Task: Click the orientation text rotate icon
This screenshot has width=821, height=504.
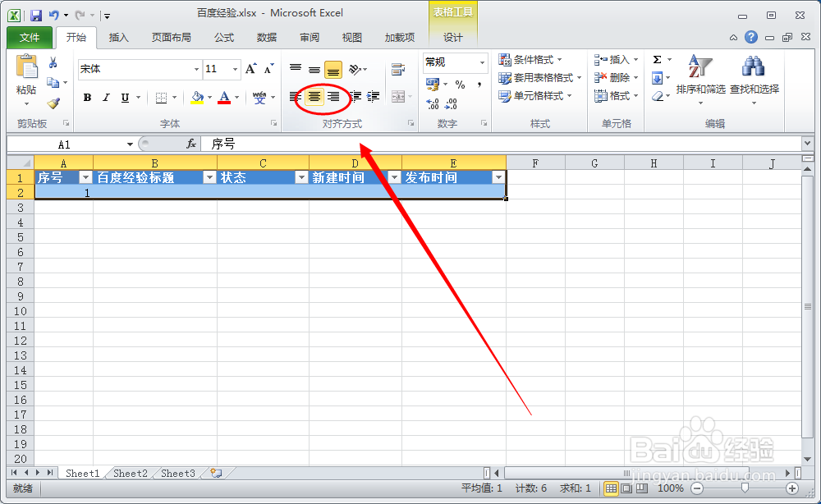Action: point(355,69)
